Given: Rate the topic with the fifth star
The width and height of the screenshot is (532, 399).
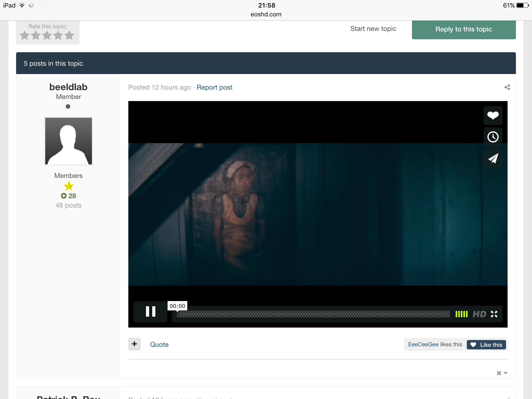Looking at the screenshot, I should point(69,35).
